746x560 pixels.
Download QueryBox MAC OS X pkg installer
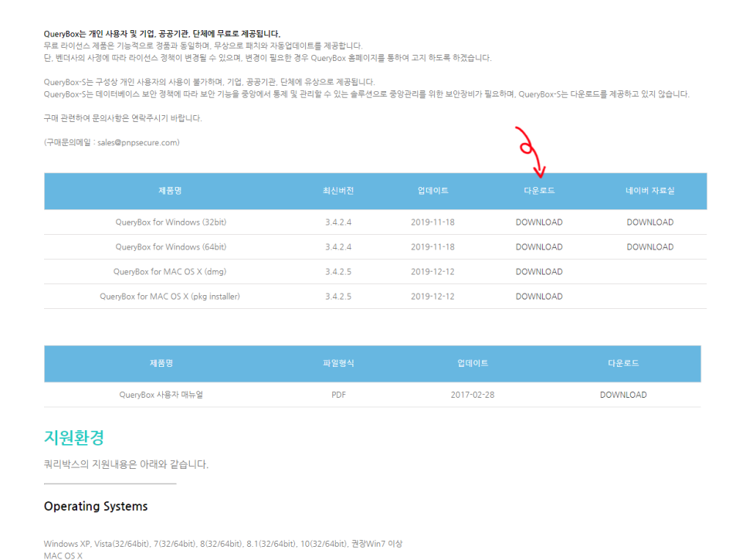(x=539, y=297)
